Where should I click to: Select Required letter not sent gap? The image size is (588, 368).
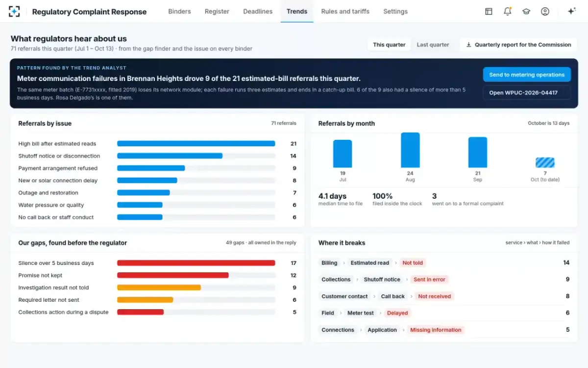(157, 300)
